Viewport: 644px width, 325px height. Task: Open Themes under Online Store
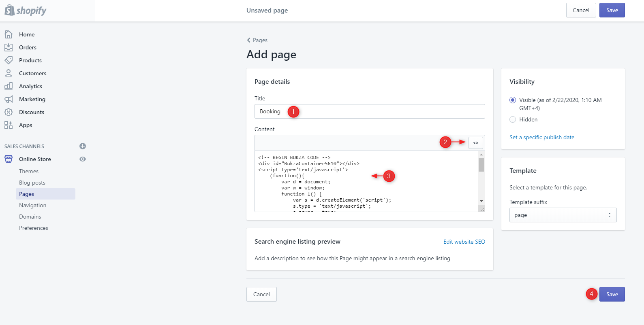(29, 171)
